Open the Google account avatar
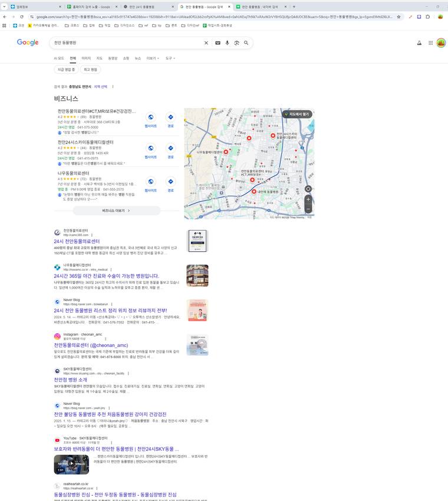 coord(441,43)
